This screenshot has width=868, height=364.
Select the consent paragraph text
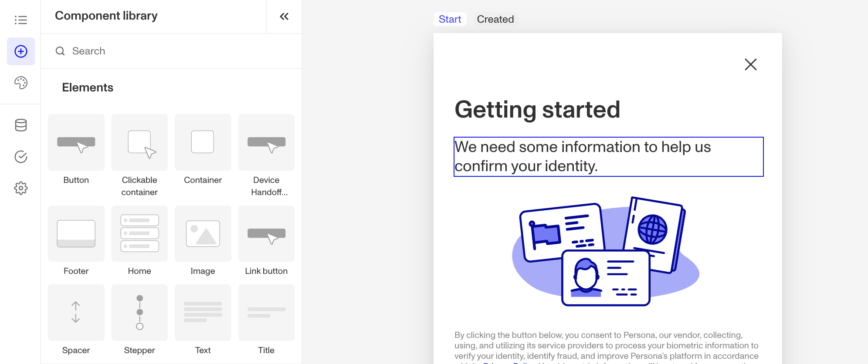tap(607, 347)
